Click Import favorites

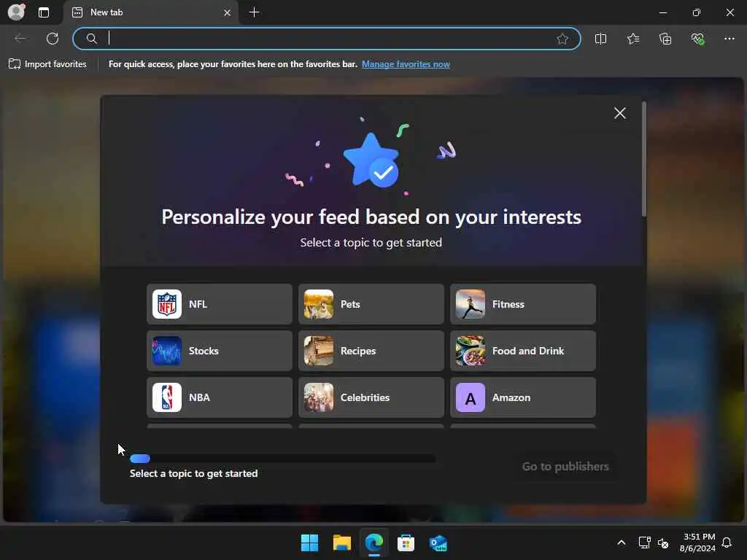coord(47,64)
